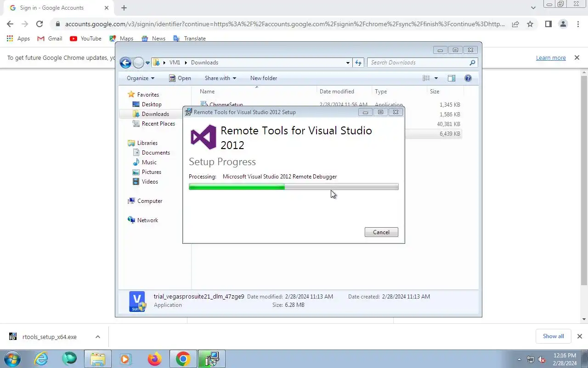Click the setup progress bar
This screenshot has width=588, height=368.
pos(294,187)
